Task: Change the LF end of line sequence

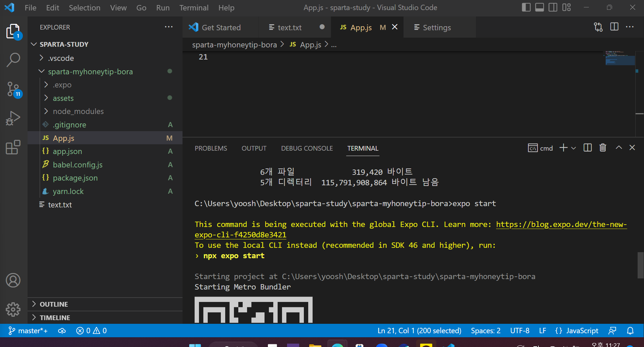Action: 542,331
